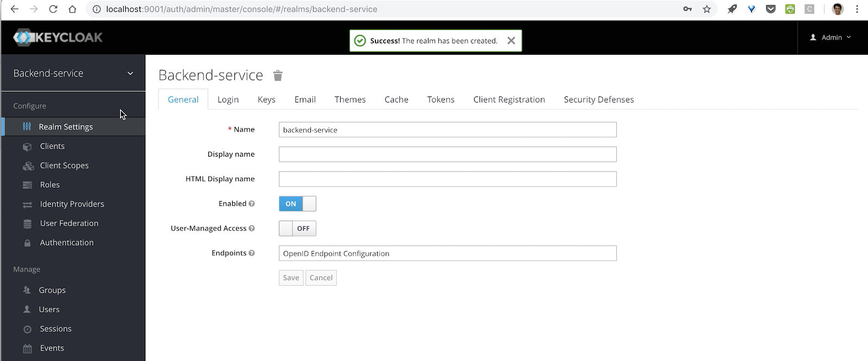Open the Admin user dropdown
This screenshot has height=361, width=868.
pyautogui.click(x=831, y=37)
